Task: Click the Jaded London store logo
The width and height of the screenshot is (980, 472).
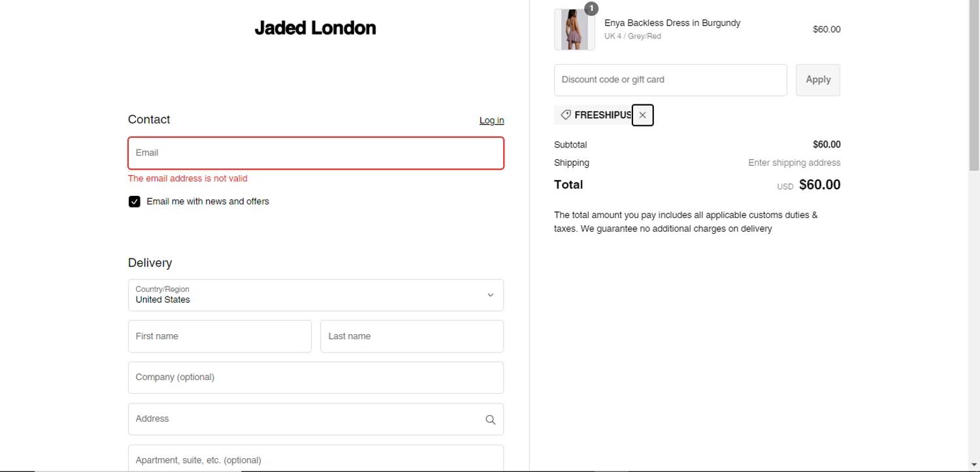Action: tap(315, 28)
